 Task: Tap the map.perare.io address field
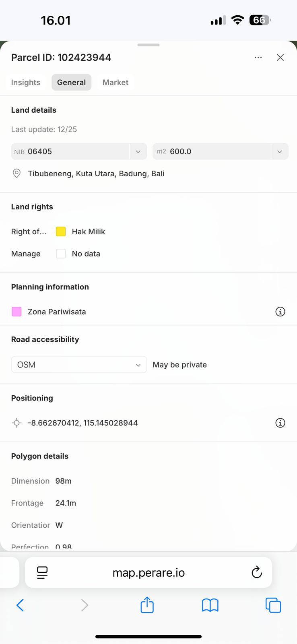[x=148, y=572]
